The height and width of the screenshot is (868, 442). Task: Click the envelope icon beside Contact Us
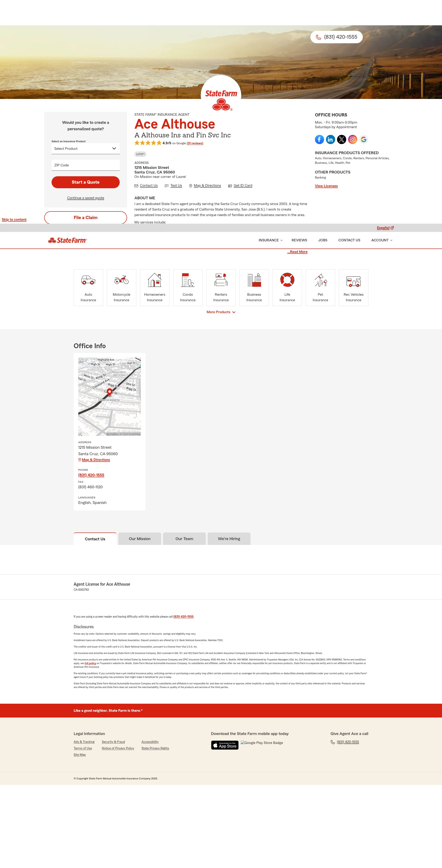[136, 186]
